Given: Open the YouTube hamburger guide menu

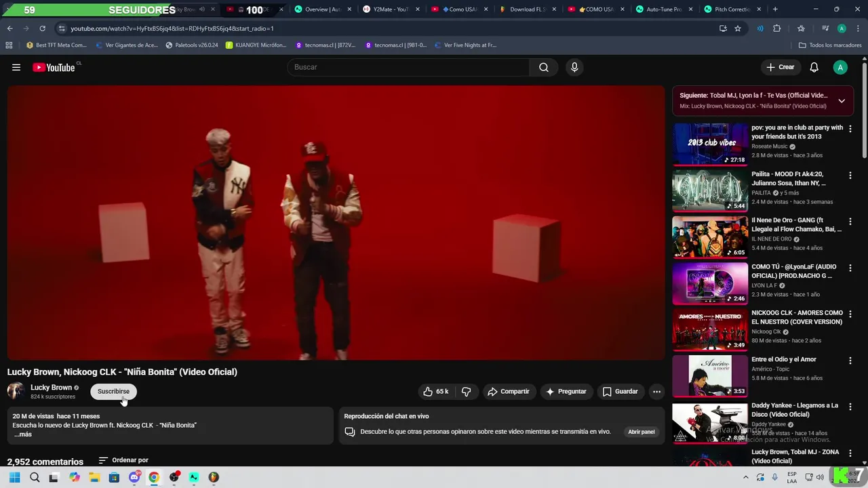Looking at the screenshot, I should (x=16, y=67).
